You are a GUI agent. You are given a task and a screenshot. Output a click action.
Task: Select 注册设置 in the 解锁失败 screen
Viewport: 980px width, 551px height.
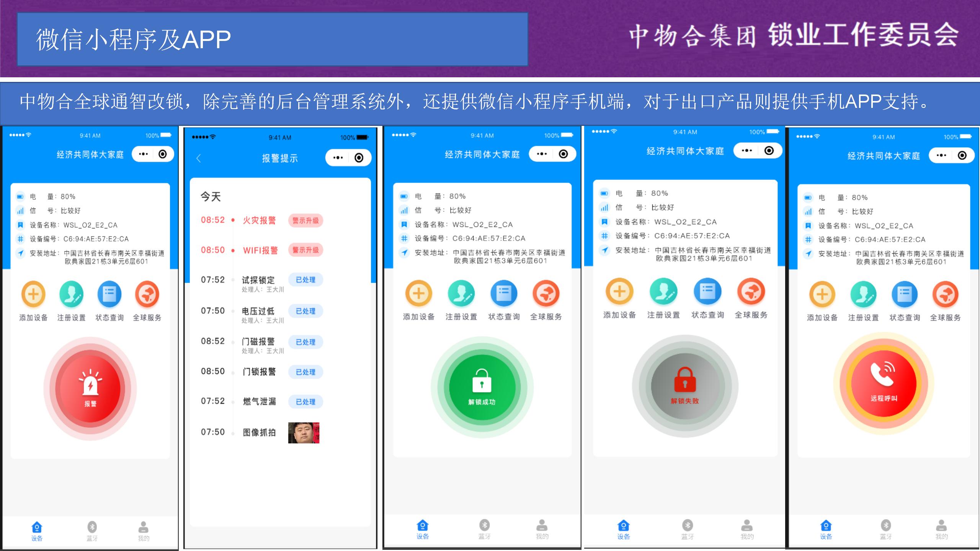coord(663,292)
